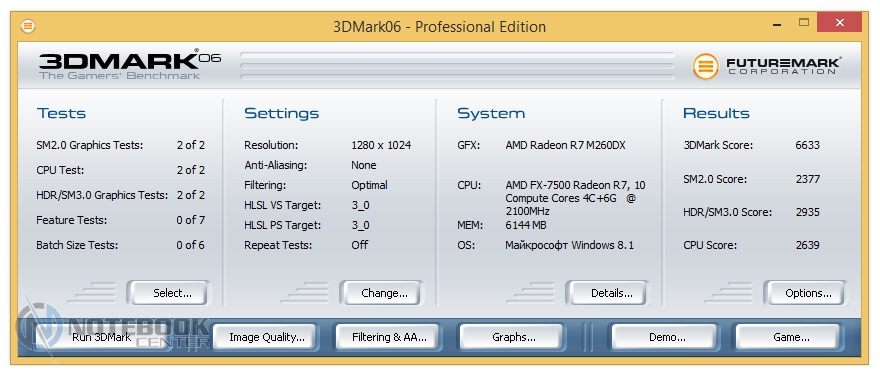Viewport: 880px width, 374px height.
Task: Open the Select... tests dialog
Action: point(168,293)
